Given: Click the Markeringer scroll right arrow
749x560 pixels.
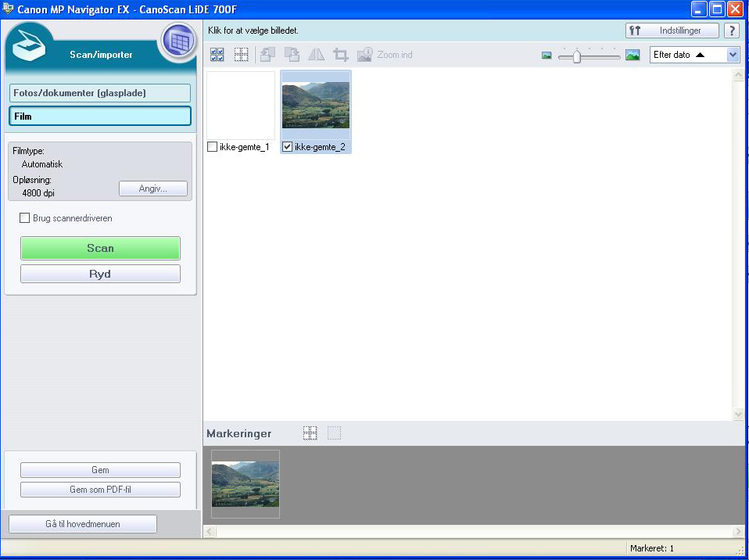Looking at the screenshot, I should point(738,531).
